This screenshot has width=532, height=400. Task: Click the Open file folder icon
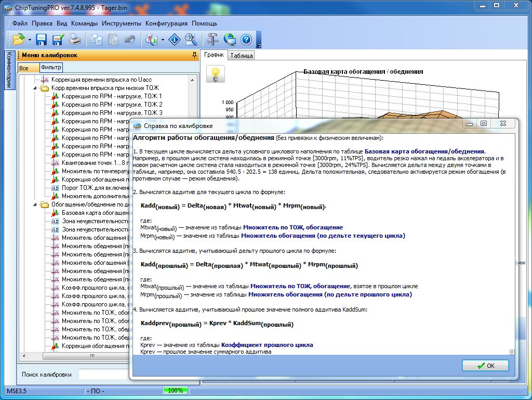tap(19, 39)
